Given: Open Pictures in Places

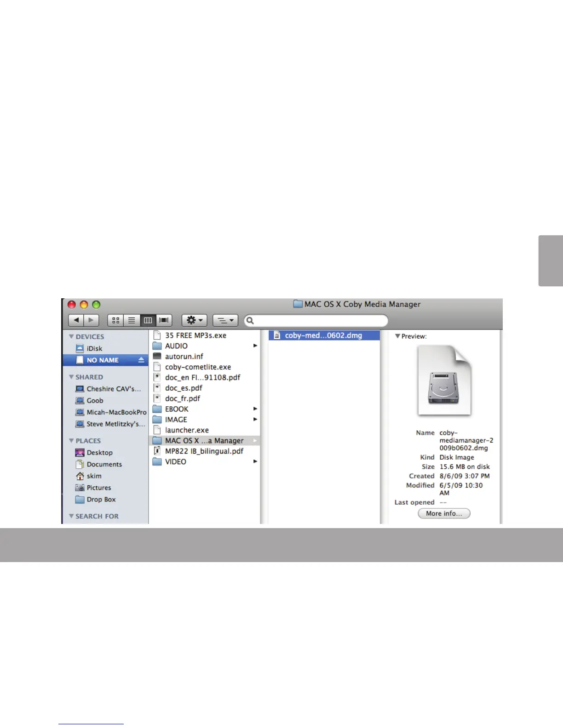Looking at the screenshot, I should pos(106,488).
